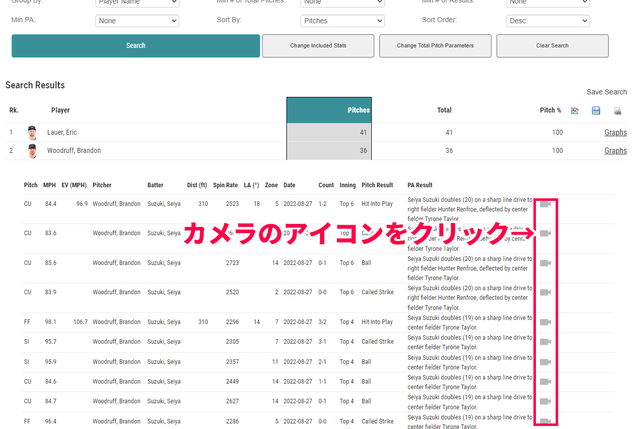
Task: Open the Group By dropdown showing Player Name
Action: tap(137, 2)
